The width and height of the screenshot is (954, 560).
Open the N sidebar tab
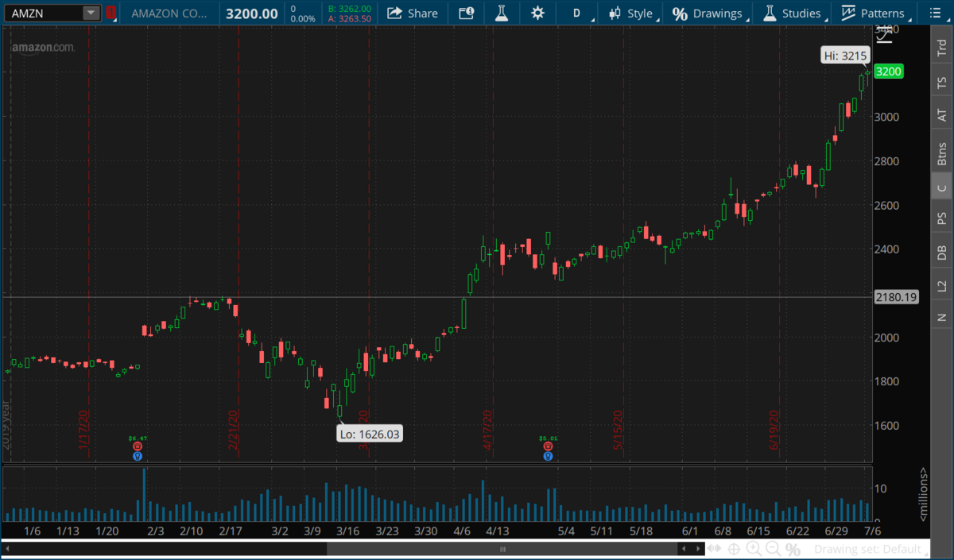pyautogui.click(x=942, y=317)
